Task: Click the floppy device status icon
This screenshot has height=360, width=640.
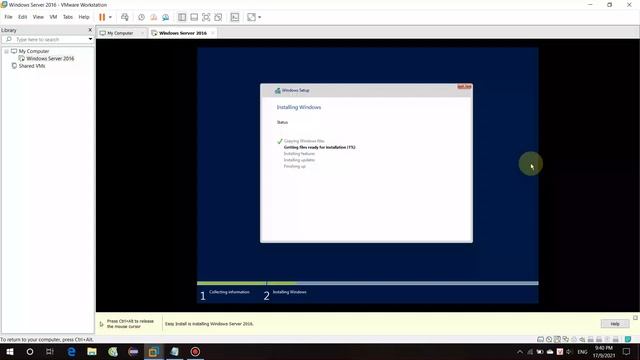Action: (557, 339)
